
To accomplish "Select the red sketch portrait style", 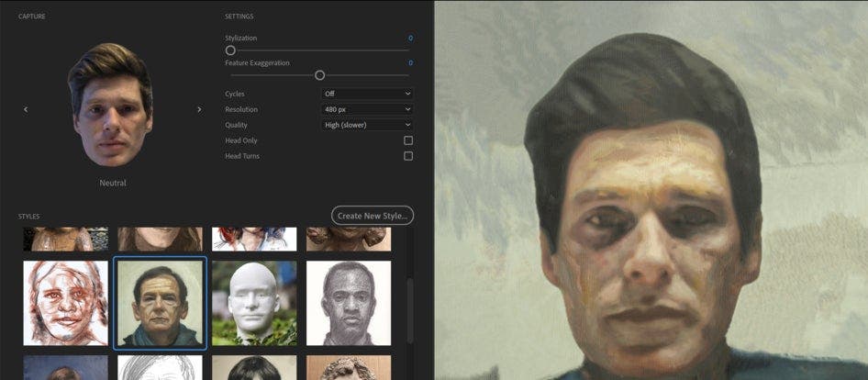I will pyautogui.click(x=65, y=303).
